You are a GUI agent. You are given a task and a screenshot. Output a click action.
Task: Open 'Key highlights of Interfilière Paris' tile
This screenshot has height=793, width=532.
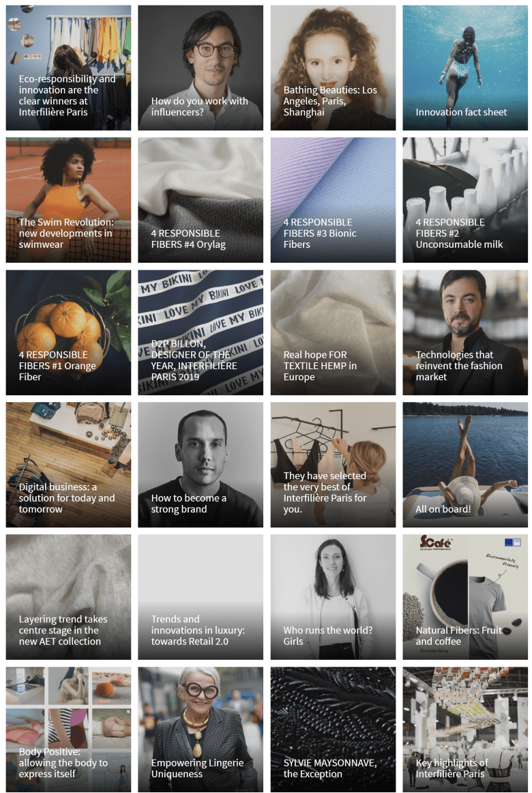tap(465, 730)
